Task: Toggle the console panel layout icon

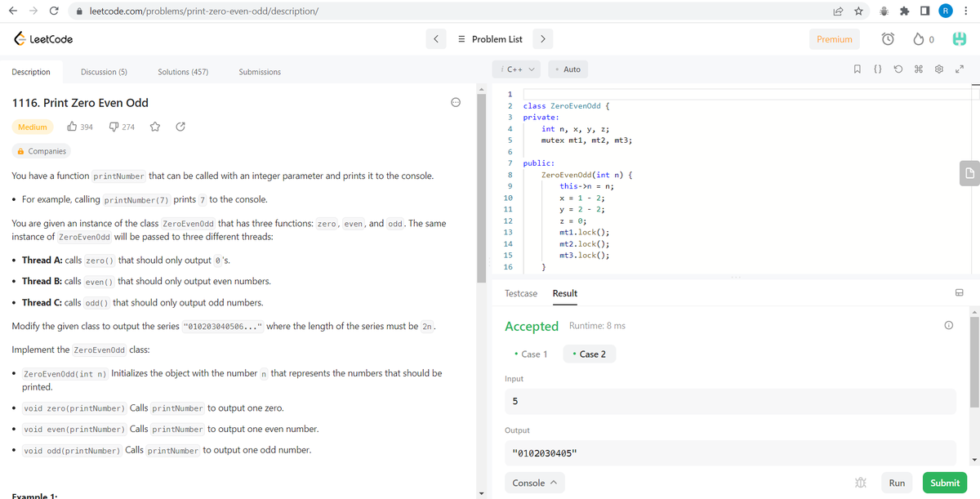Action: [x=960, y=293]
